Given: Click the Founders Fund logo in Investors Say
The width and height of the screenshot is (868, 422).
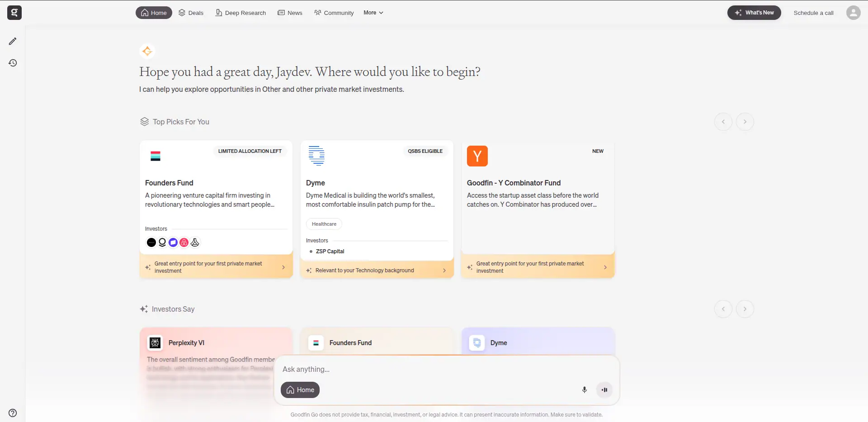Looking at the screenshot, I should [x=316, y=343].
